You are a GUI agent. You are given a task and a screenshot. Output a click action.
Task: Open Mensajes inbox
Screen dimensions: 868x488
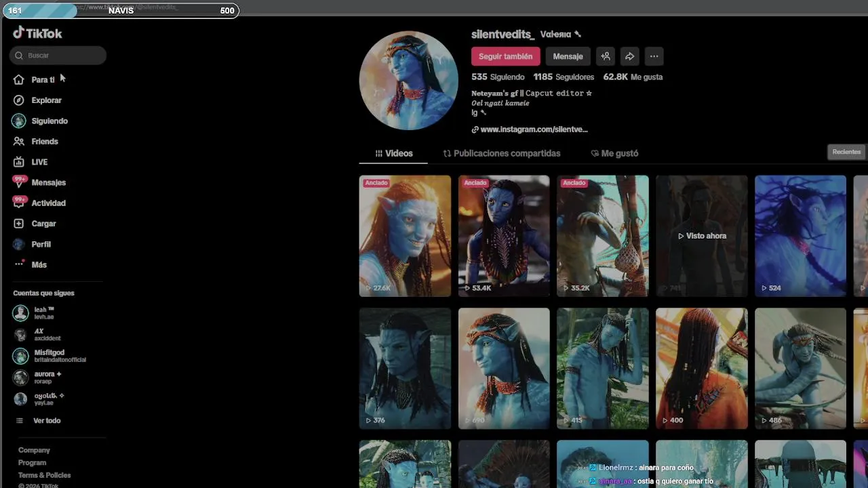[x=48, y=182]
